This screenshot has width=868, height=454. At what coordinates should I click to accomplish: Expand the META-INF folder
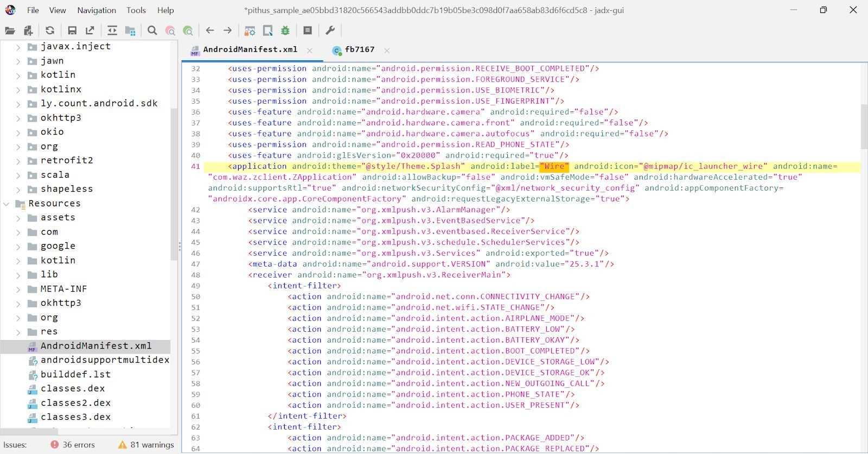(18, 289)
